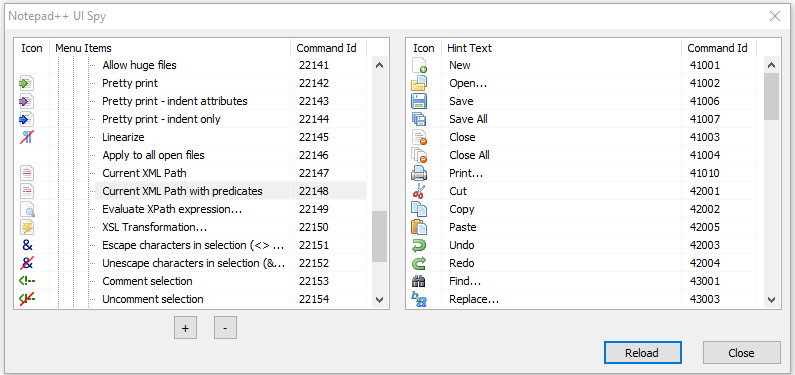This screenshot has width=795, height=375.
Task: Click right panel Command Id column header
Action: (719, 48)
